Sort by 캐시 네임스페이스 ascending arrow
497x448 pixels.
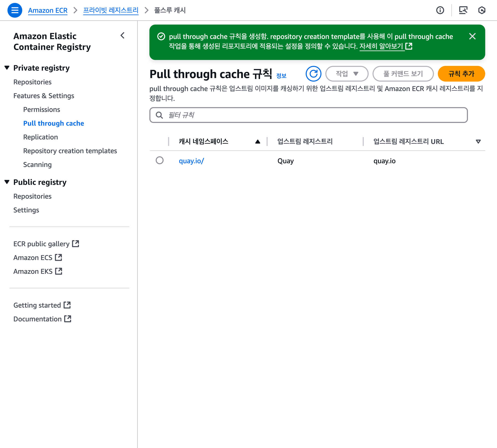click(x=258, y=141)
